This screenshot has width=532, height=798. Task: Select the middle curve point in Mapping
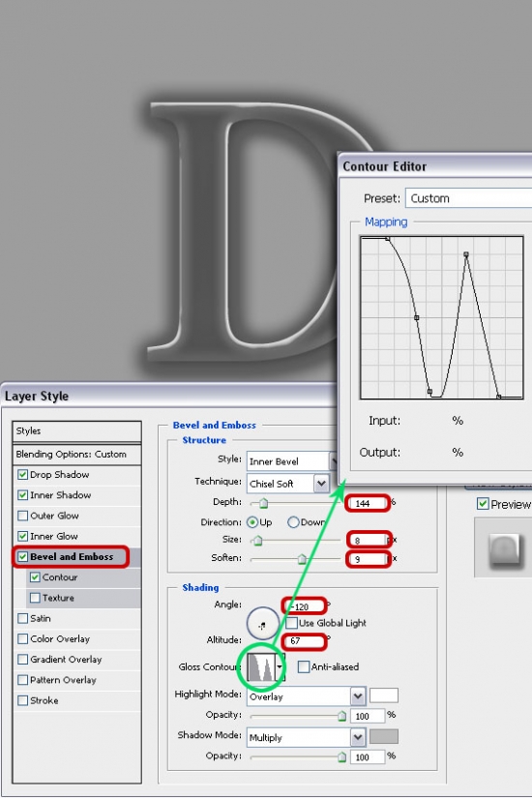(417, 317)
